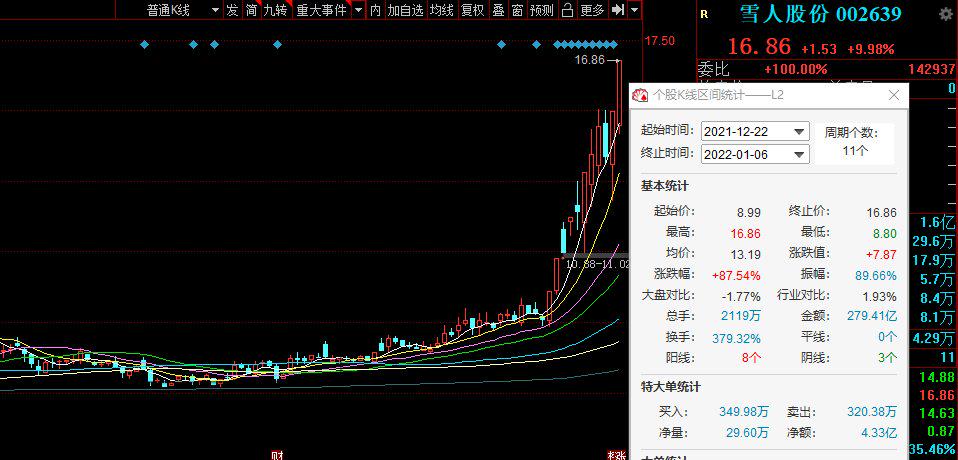958x460 pixels.
Task: Click the 基本统计 section header
Action: (x=665, y=186)
